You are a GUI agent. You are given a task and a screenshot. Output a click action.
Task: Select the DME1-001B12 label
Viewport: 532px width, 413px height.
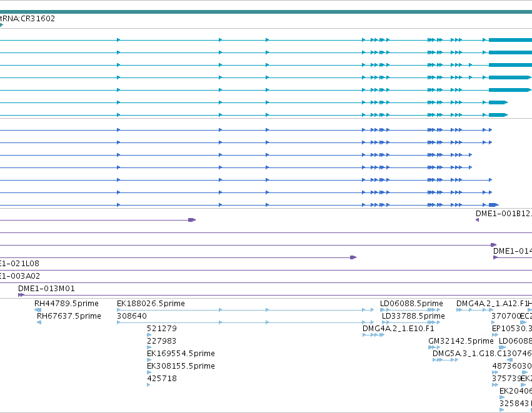pos(503,214)
